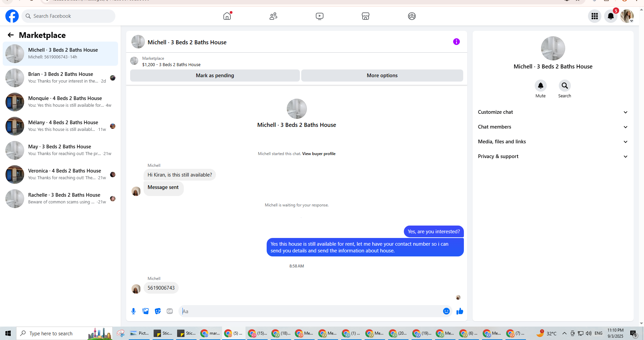Image resolution: width=644 pixels, height=340 pixels.
Task: Mute the chat using the bell button
Action: click(x=541, y=86)
